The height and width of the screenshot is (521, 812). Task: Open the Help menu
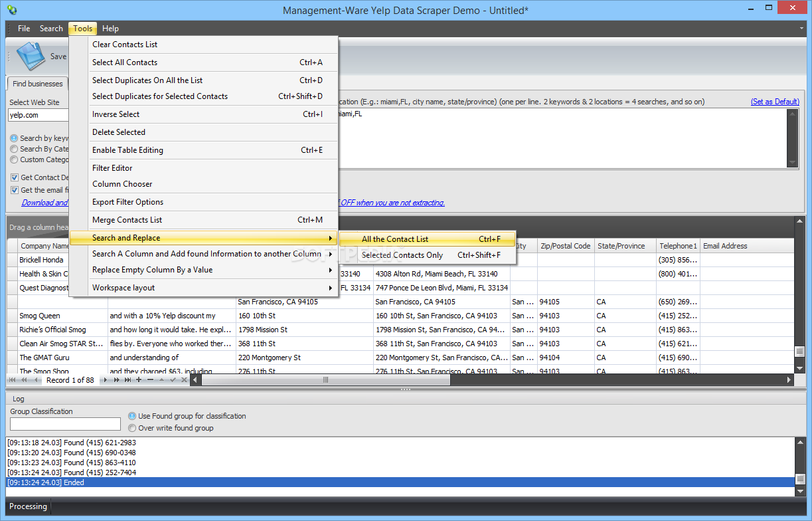(x=110, y=29)
